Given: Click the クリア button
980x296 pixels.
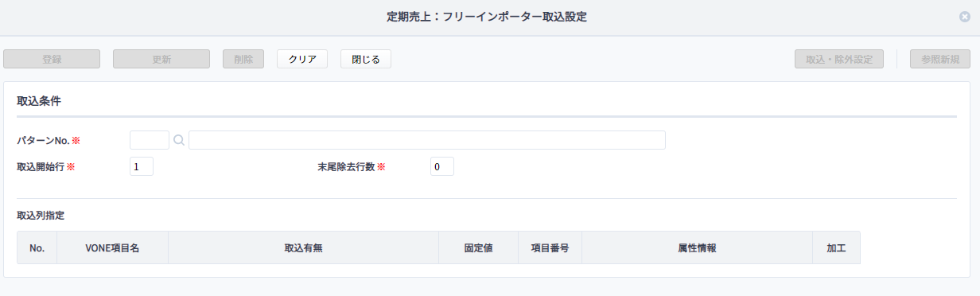Looking at the screenshot, I should 302,59.
